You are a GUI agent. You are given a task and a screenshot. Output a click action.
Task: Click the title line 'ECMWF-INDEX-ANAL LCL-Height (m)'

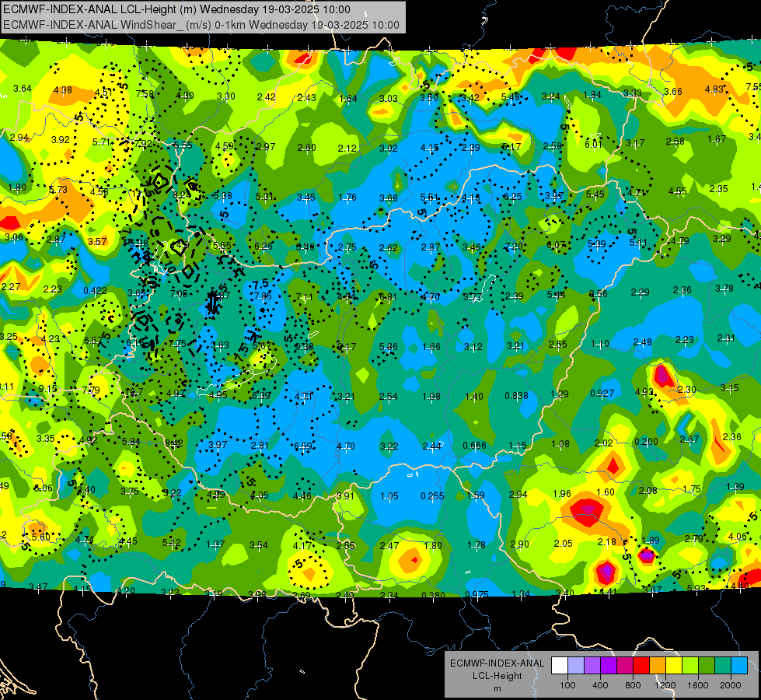[x=99, y=9]
